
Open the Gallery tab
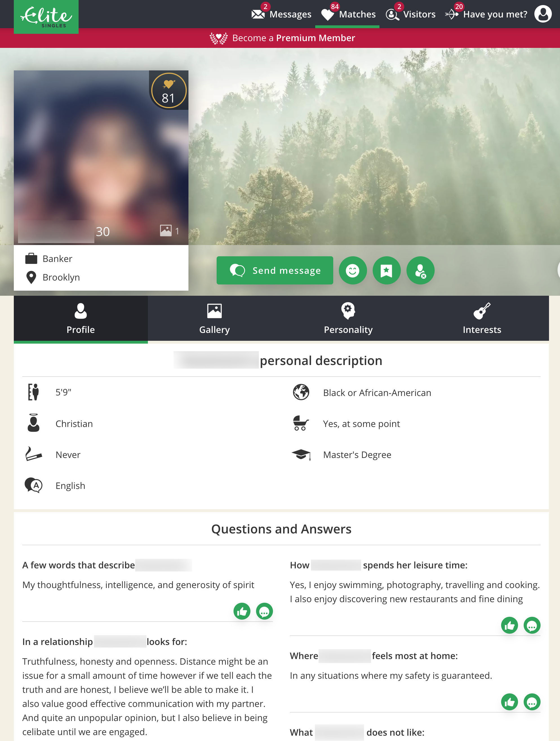pyautogui.click(x=214, y=318)
